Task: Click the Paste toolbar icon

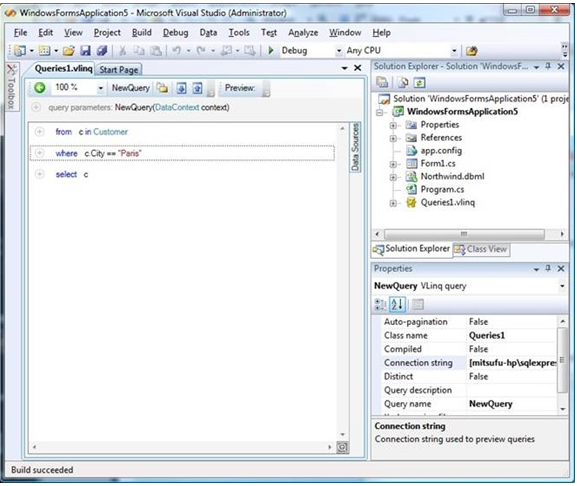Action: click(156, 50)
